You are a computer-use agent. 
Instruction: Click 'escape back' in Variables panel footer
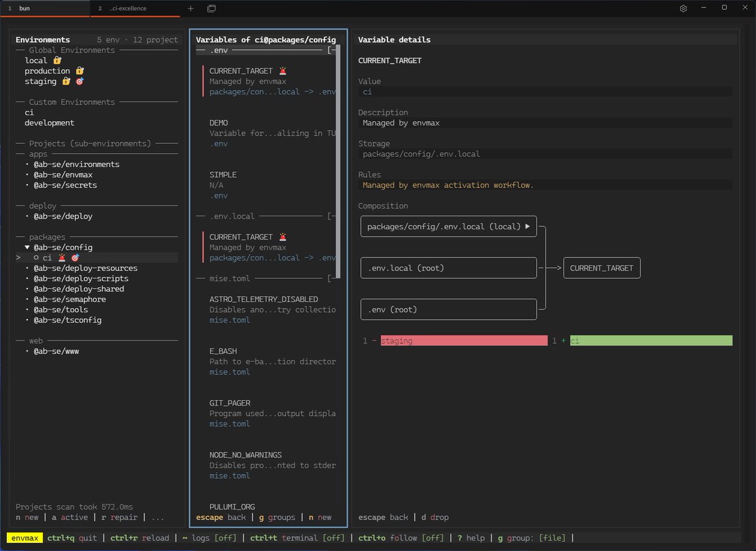click(x=221, y=517)
